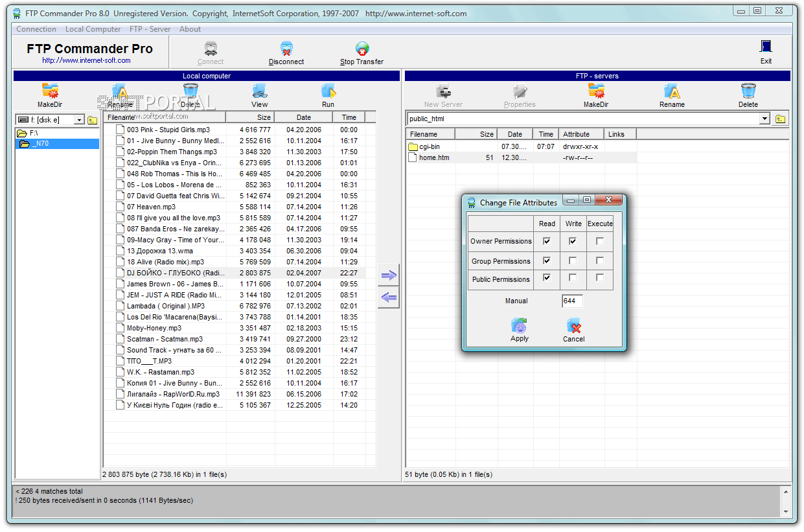Click the file icon beside Moby-Honey.mp3
804x532 pixels.
point(120,328)
